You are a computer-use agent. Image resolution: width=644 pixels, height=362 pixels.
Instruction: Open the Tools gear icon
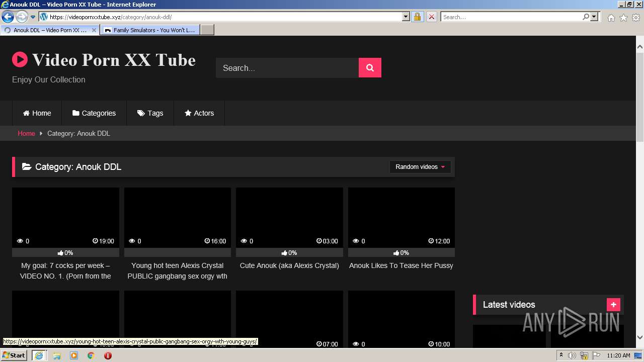pyautogui.click(x=636, y=18)
